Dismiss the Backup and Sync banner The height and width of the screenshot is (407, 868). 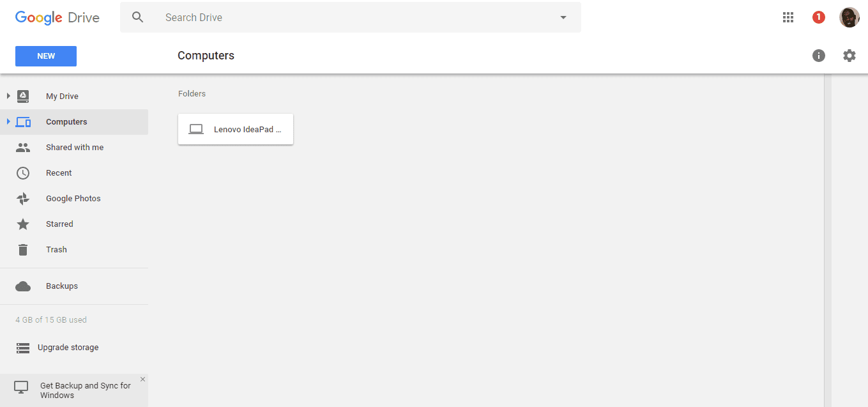pyautogui.click(x=142, y=380)
